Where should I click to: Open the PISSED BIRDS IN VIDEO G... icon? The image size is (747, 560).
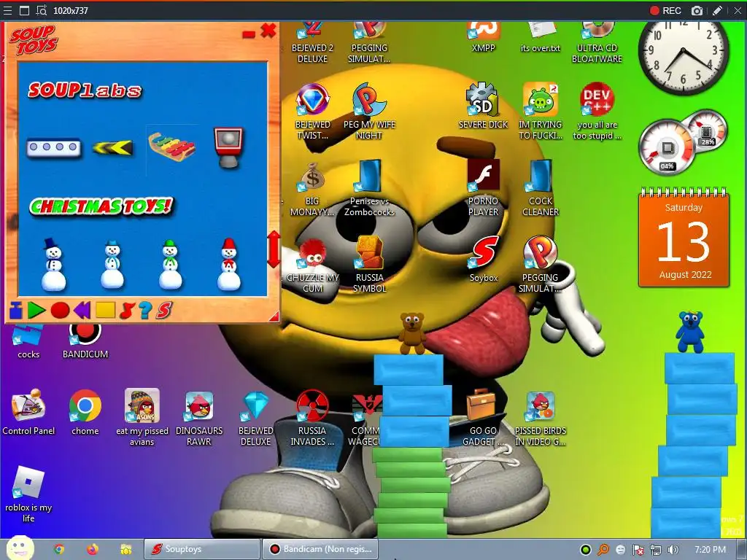(x=541, y=418)
